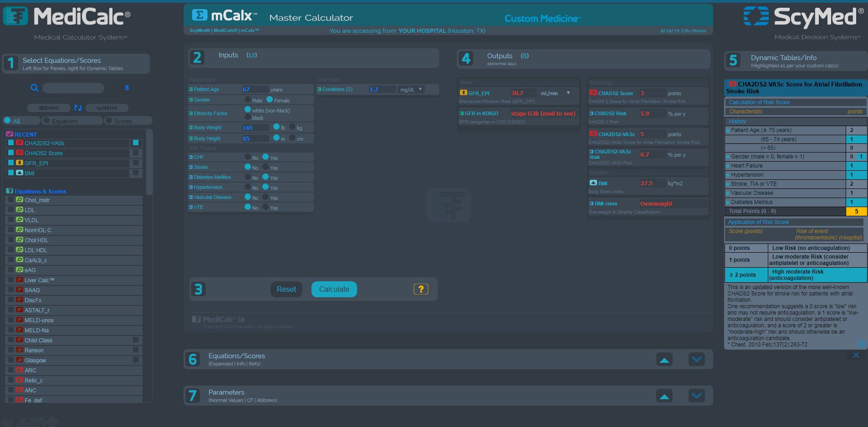Click the abbrevs button
Screen dimensions: 868x427
(49, 108)
